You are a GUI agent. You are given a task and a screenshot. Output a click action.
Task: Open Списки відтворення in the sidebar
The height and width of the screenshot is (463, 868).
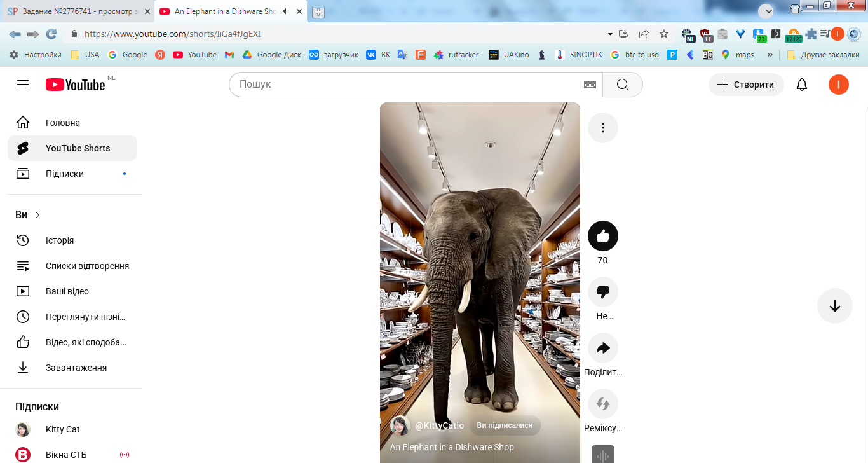point(72,266)
